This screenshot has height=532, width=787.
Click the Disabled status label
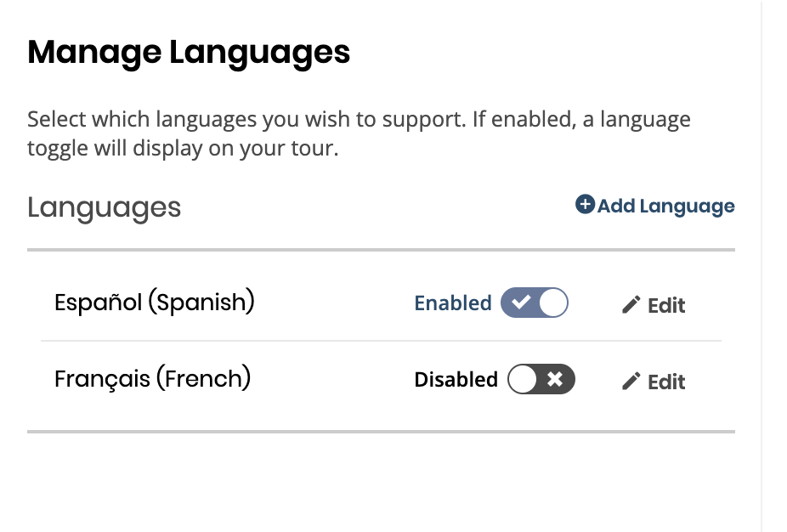tap(456, 379)
